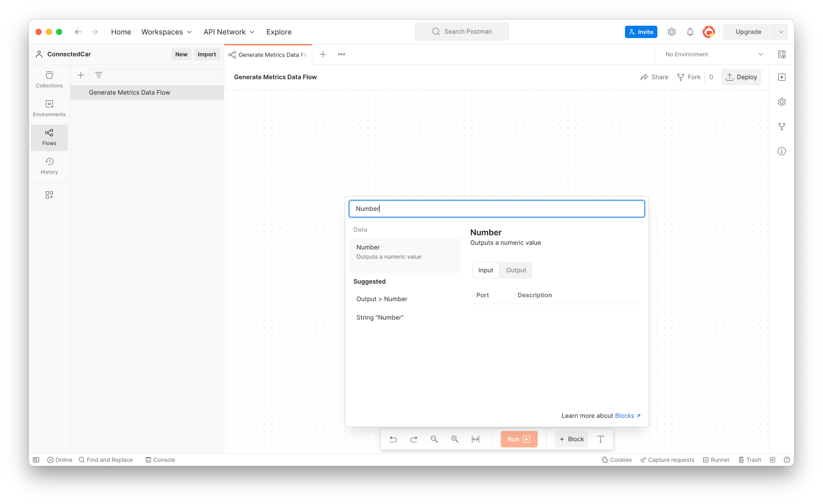Open the info icon in the right sidebar
Screen dimensions: 823x504
[x=782, y=151]
